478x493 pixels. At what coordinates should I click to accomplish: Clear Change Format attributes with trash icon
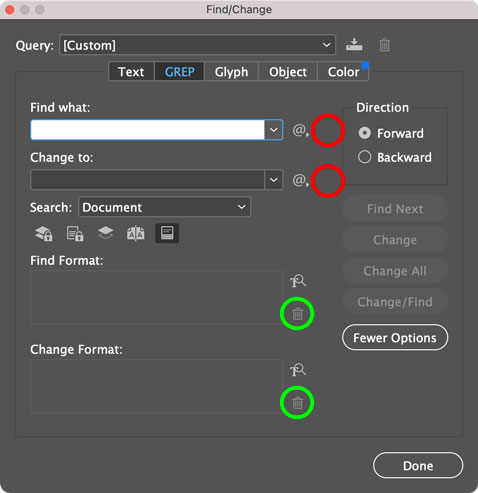pos(297,403)
